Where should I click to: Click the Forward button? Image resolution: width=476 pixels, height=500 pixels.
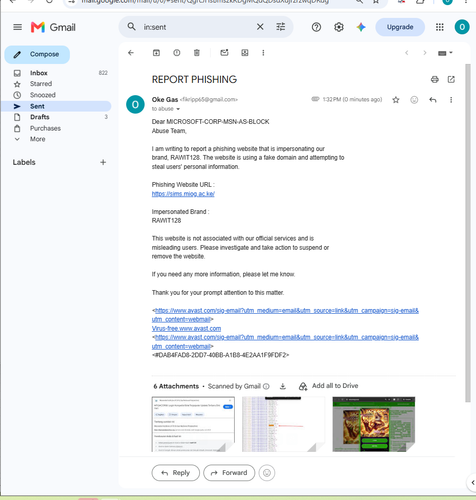click(x=229, y=473)
